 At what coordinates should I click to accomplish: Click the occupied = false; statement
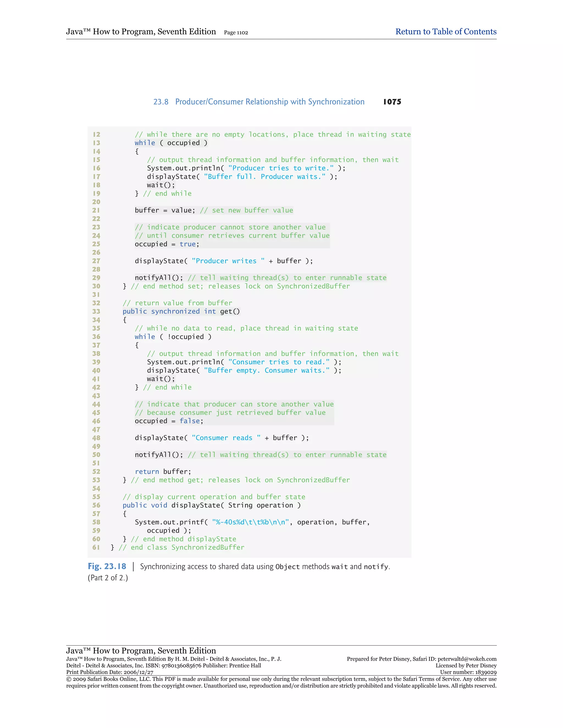click(169, 421)
